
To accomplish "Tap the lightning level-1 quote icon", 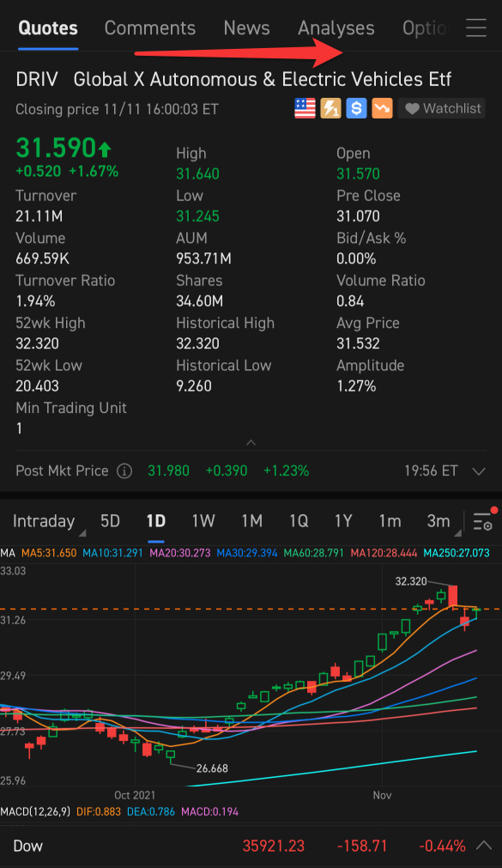I will point(330,108).
